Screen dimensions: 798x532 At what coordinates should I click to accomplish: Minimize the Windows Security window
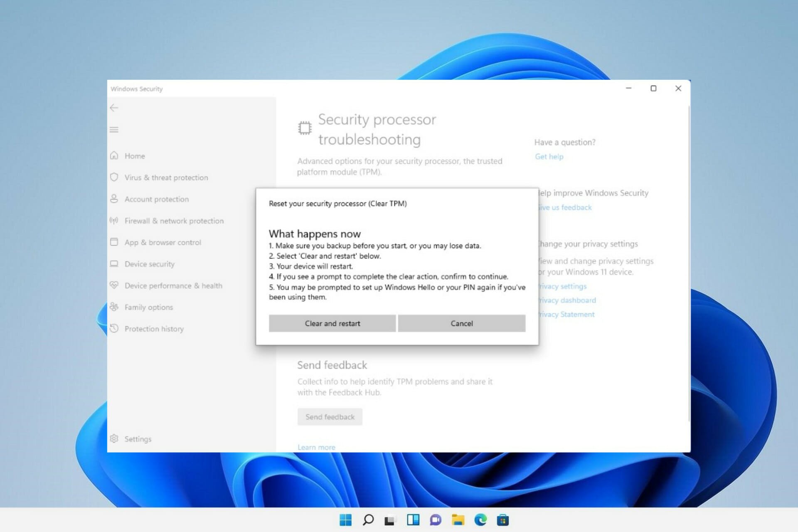click(x=628, y=88)
